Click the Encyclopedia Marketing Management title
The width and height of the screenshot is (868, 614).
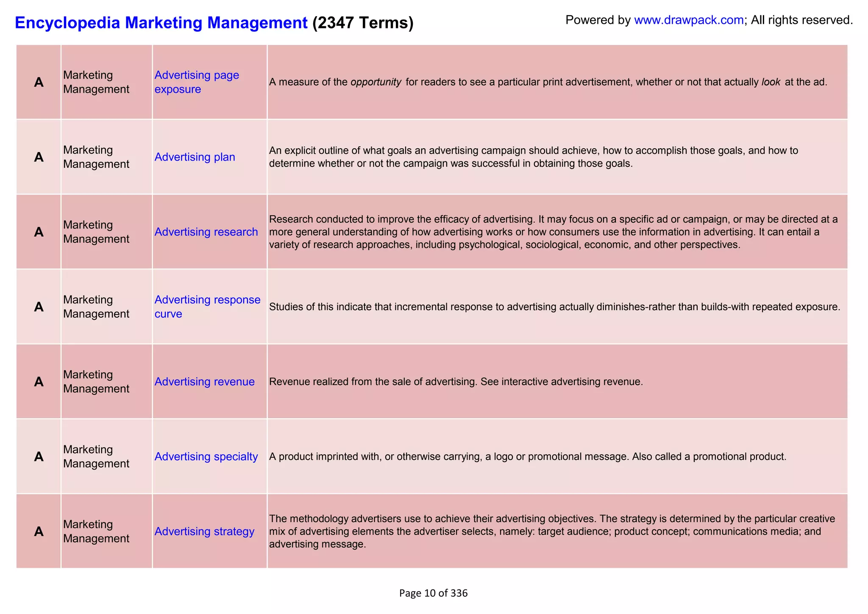[x=161, y=22]
